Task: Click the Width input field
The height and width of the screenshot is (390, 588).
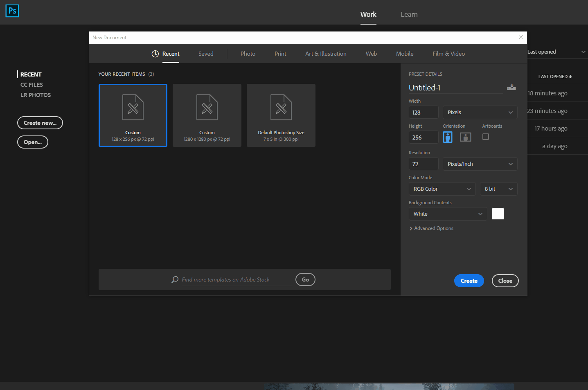Action: 424,112
